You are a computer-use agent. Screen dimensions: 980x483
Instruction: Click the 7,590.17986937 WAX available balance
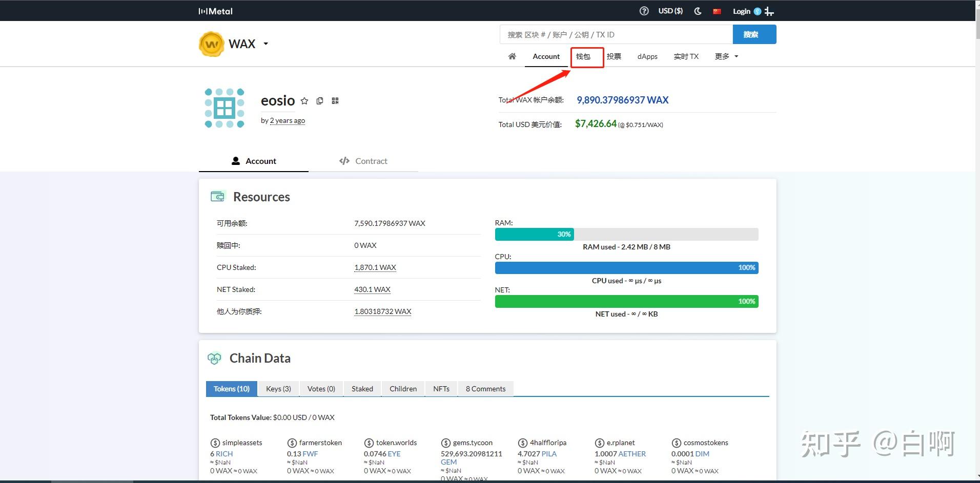tap(390, 223)
